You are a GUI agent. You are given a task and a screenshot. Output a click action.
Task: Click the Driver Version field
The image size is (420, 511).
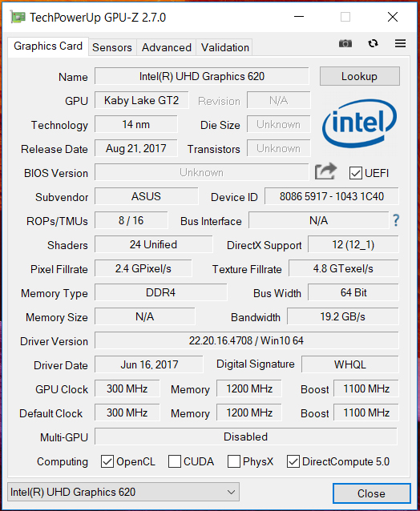pyautogui.click(x=247, y=341)
